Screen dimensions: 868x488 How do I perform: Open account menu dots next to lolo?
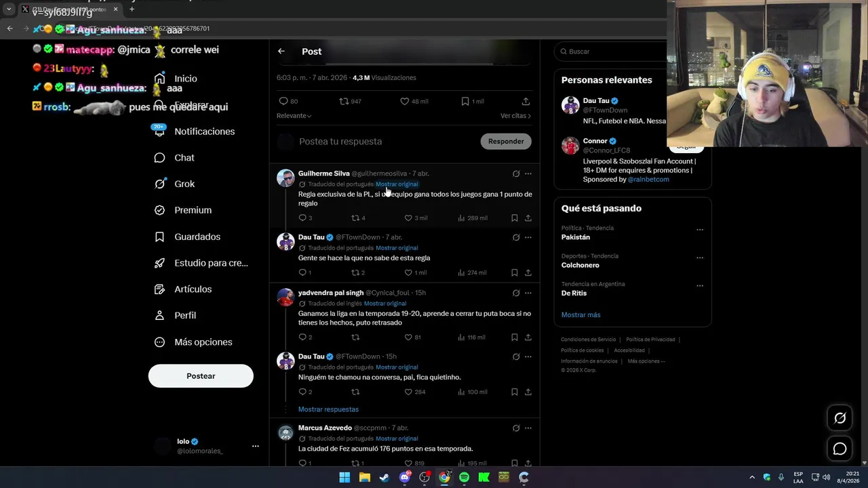coord(256,446)
